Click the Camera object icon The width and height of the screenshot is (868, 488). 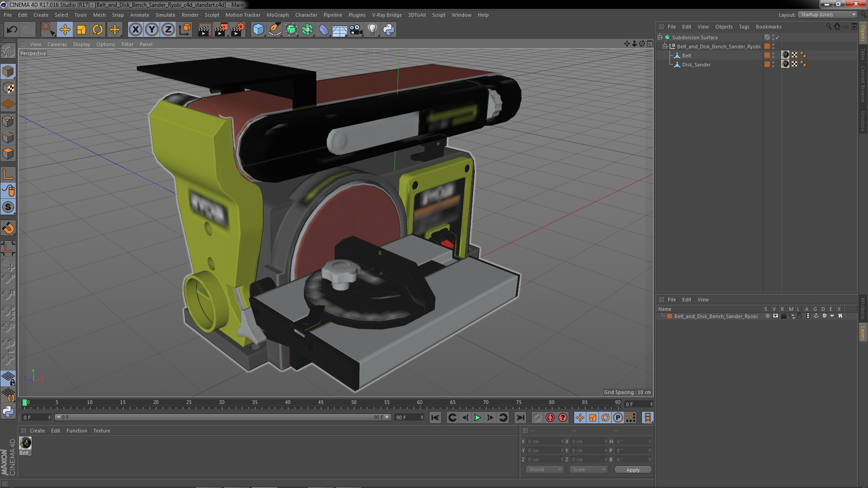356,30
